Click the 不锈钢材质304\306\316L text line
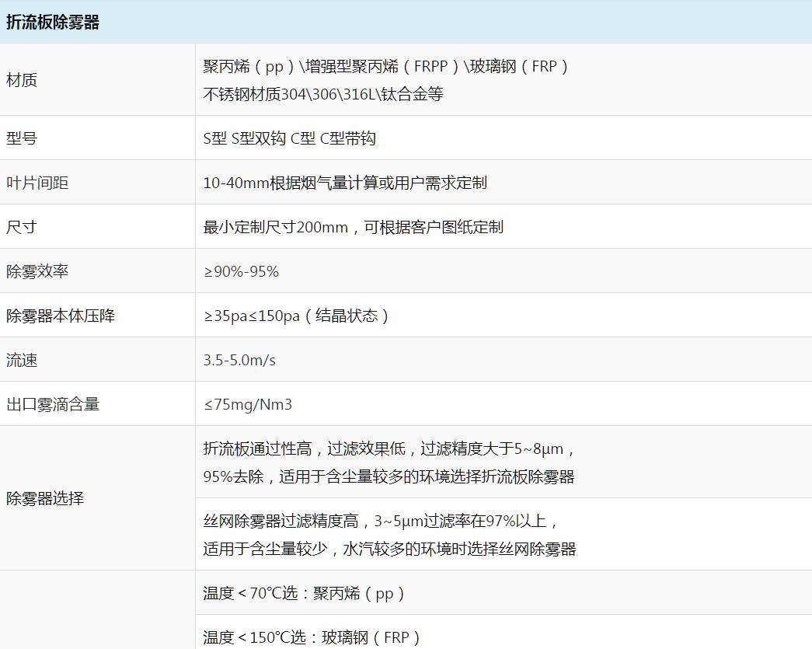This screenshot has width=812, height=649. point(322,94)
